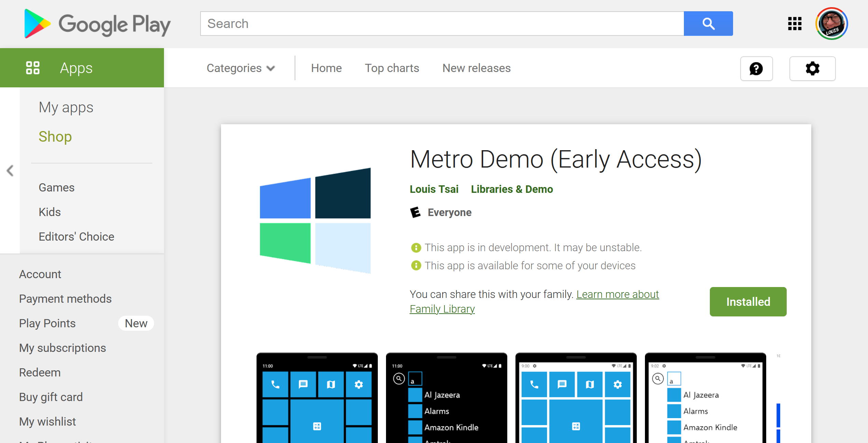Collapse the sidebar with left chevron
868x443 pixels.
pyautogui.click(x=10, y=171)
